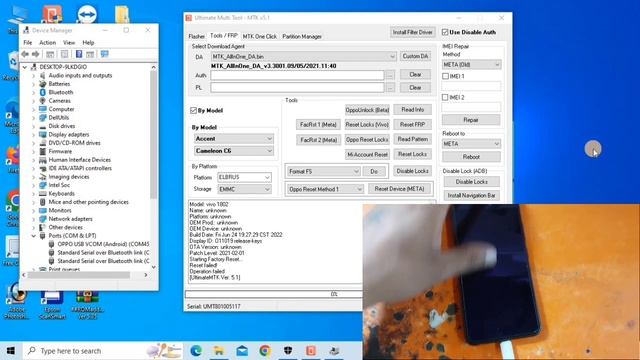The width and height of the screenshot is (640, 360).
Task: Click the Install Navigation Bar button
Action: coord(471,196)
